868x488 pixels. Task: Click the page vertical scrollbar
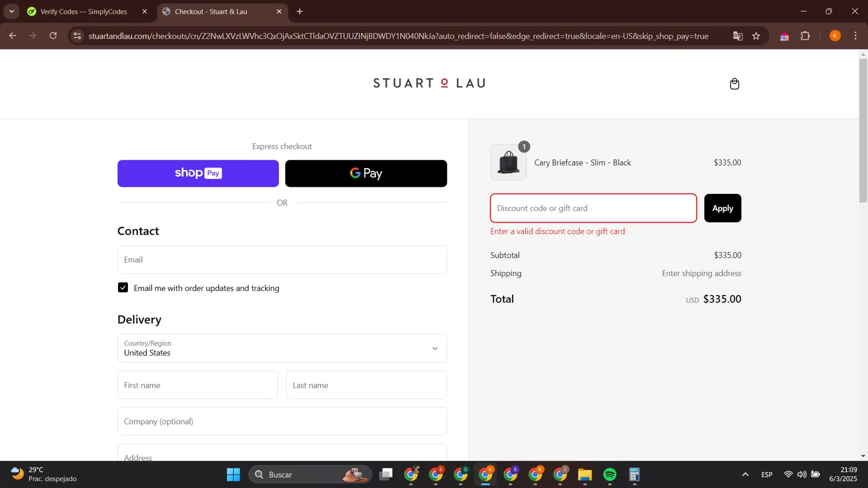[x=863, y=130]
